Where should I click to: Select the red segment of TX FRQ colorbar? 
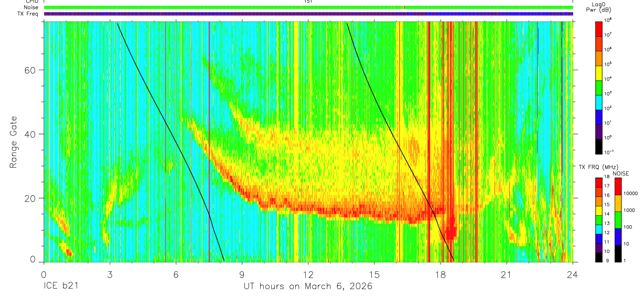click(599, 182)
